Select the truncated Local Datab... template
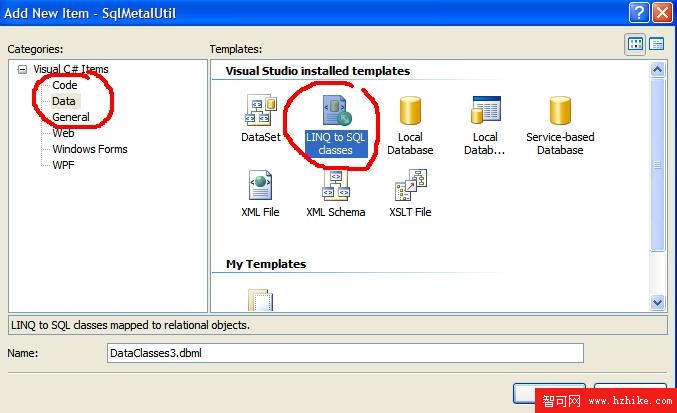 click(x=485, y=126)
